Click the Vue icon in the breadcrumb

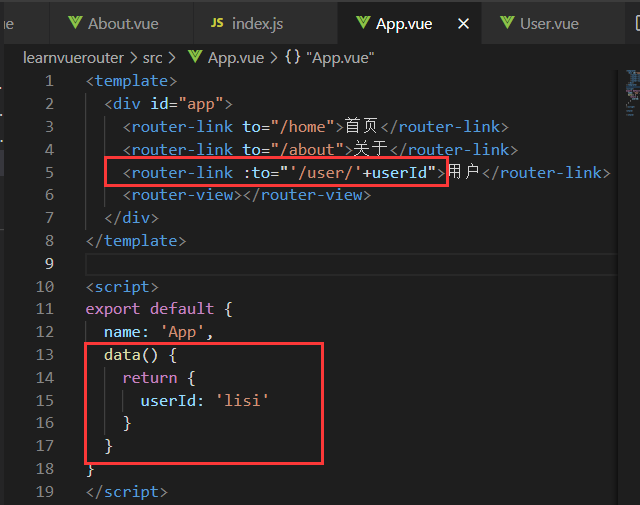195,57
